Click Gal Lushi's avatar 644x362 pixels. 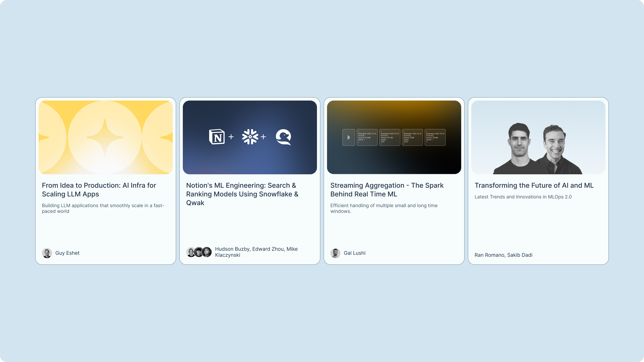point(335,253)
